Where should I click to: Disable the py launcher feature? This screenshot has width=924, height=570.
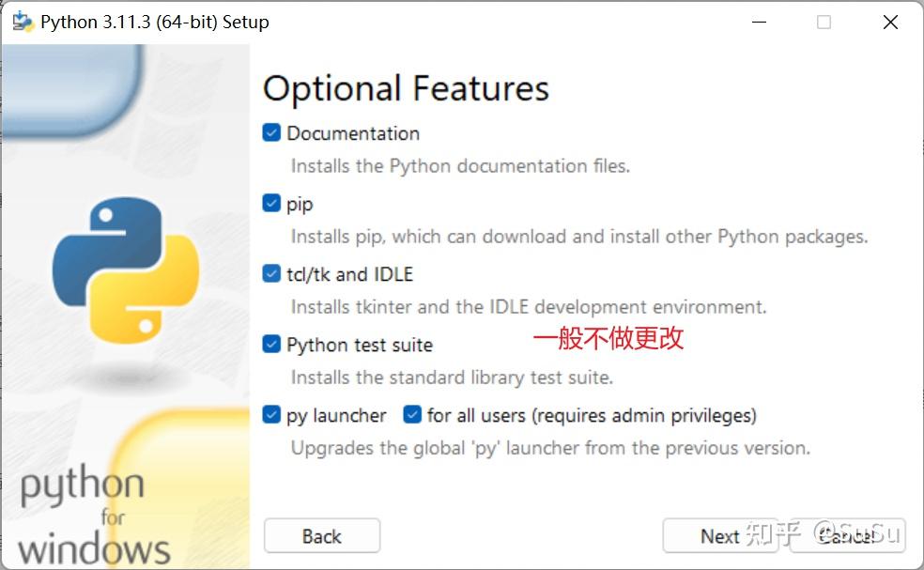[270, 414]
